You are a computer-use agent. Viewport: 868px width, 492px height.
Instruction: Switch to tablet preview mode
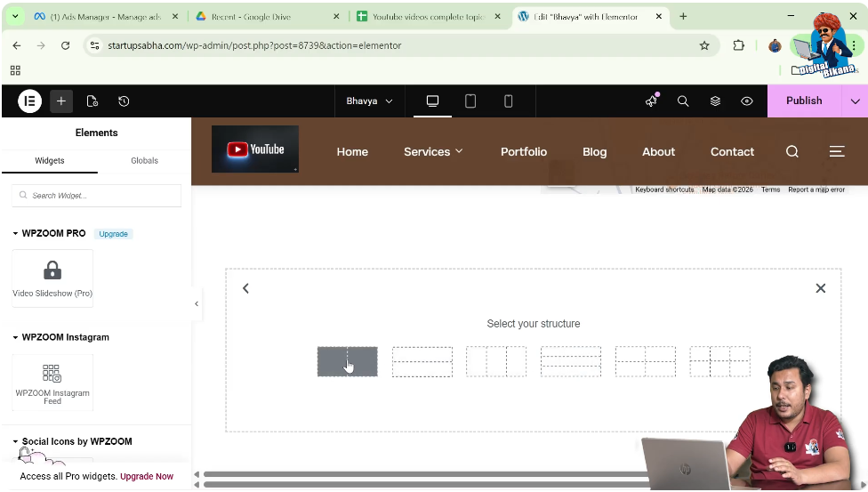click(470, 101)
